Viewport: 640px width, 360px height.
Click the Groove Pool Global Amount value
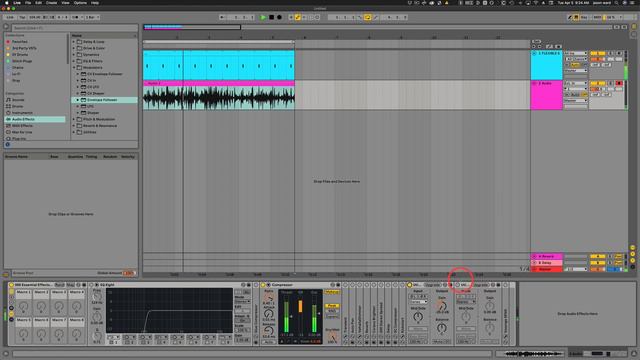(x=129, y=273)
